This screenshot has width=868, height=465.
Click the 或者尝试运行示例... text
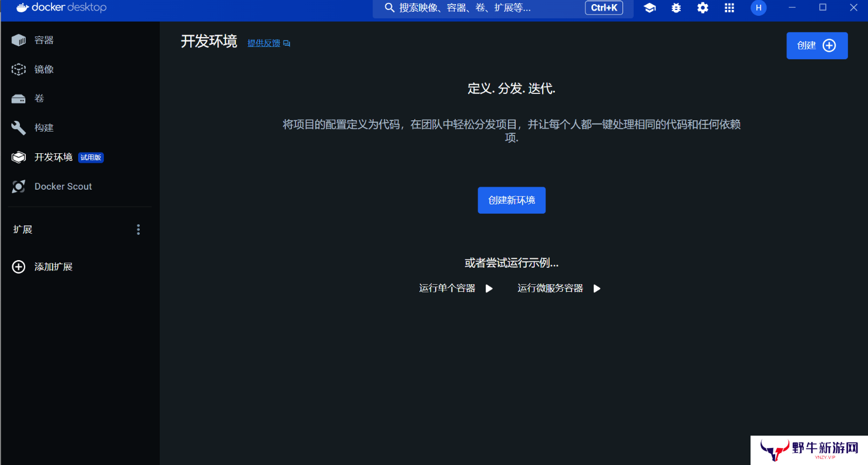coord(512,263)
